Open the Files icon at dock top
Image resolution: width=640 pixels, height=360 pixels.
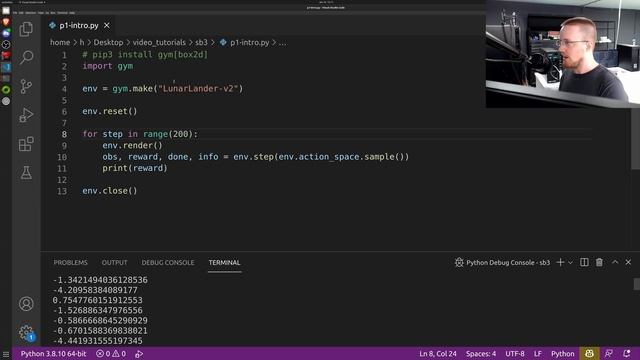tap(6, 11)
